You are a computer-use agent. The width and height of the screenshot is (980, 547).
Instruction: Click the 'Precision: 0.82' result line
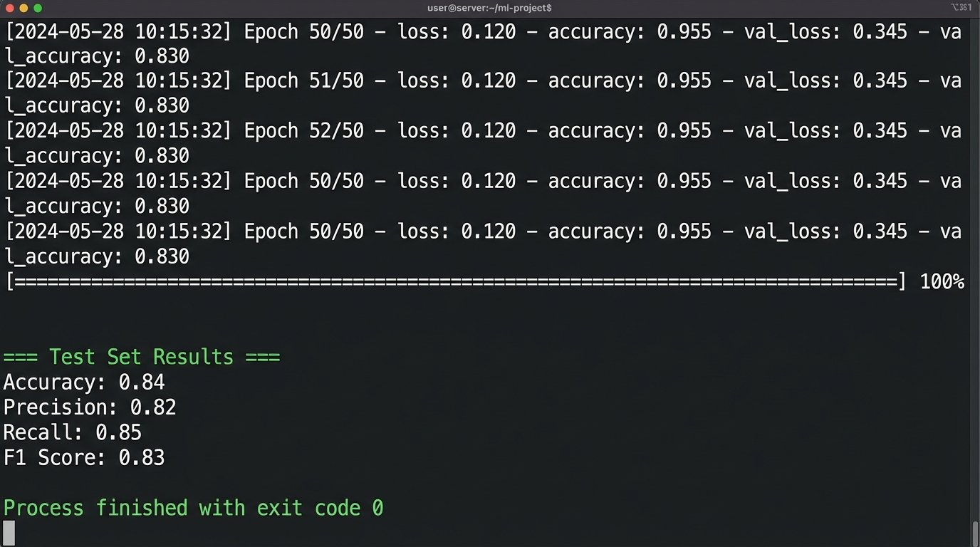tap(90, 407)
